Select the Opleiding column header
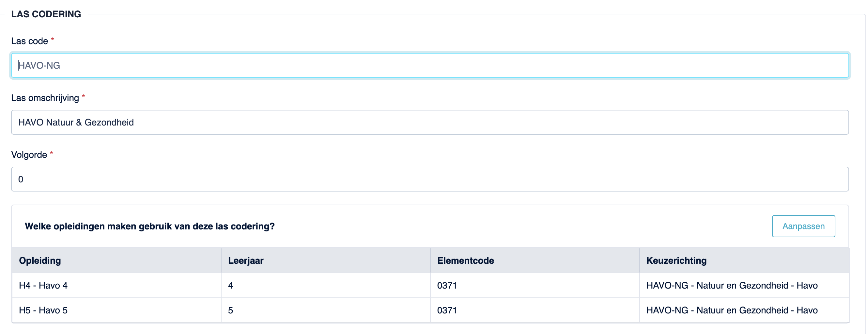The image size is (868, 334). click(x=116, y=260)
